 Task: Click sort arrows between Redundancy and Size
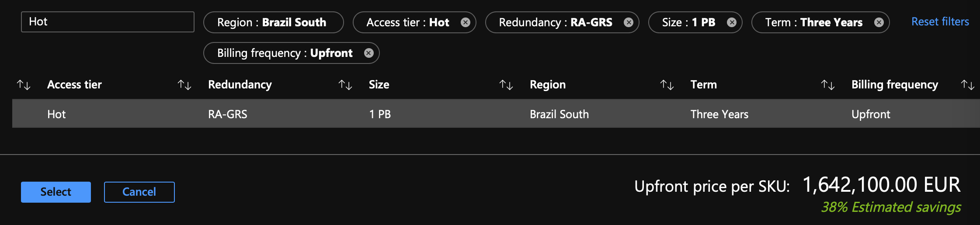[x=345, y=85]
